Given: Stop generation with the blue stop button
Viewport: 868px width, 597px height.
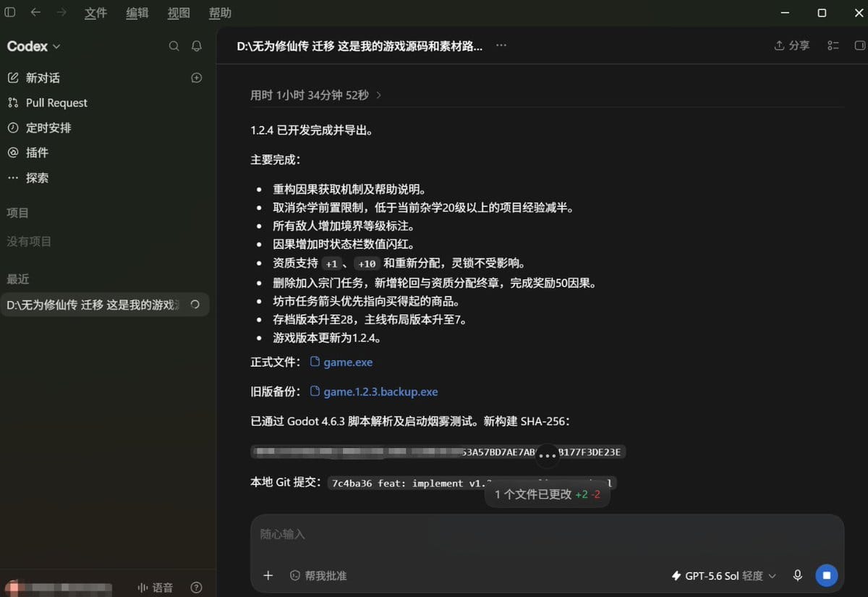Looking at the screenshot, I should 826,575.
